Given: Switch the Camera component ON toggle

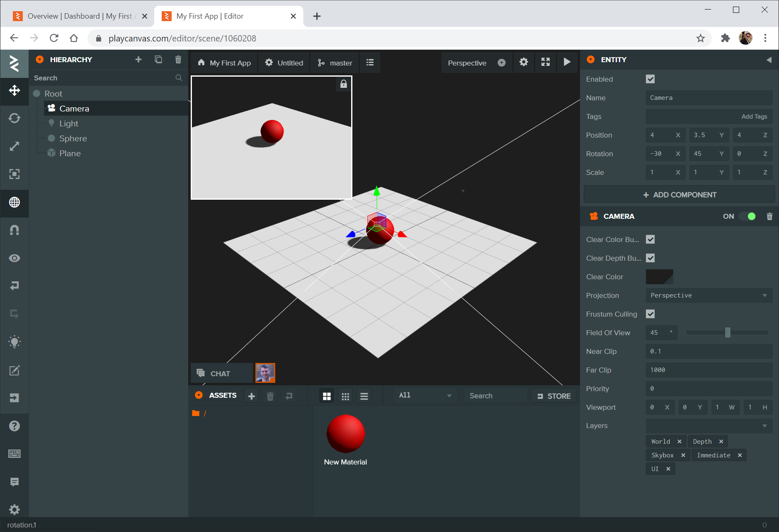Looking at the screenshot, I should (x=747, y=216).
